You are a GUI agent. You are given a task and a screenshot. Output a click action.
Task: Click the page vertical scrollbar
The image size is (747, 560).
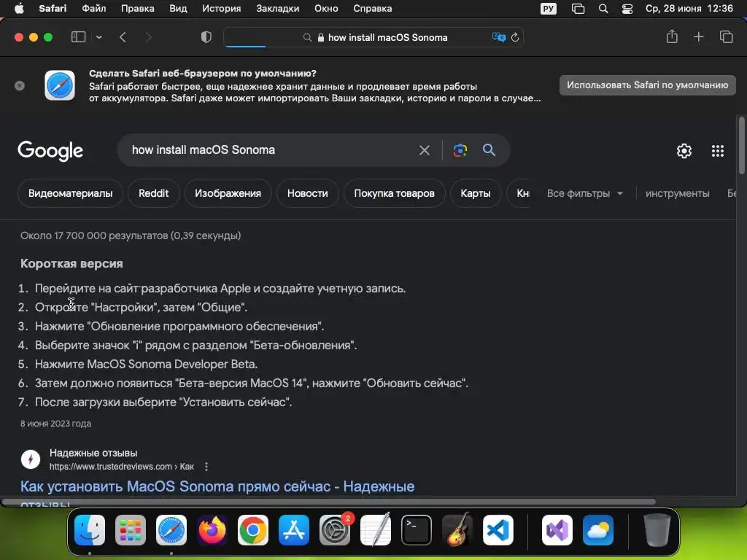(741, 145)
